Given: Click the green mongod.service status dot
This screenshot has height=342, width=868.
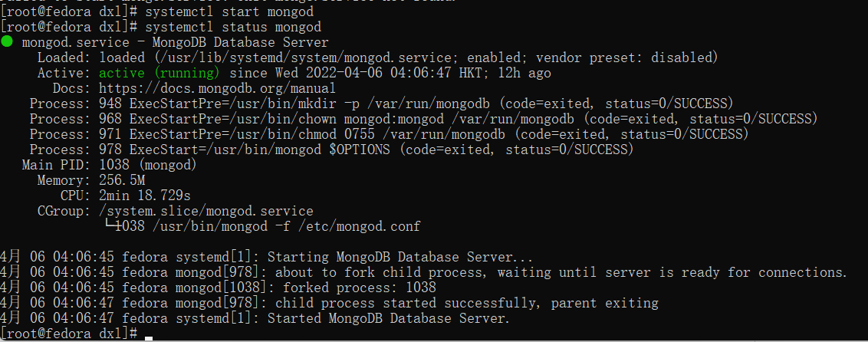Looking at the screenshot, I should tap(7, 42).
